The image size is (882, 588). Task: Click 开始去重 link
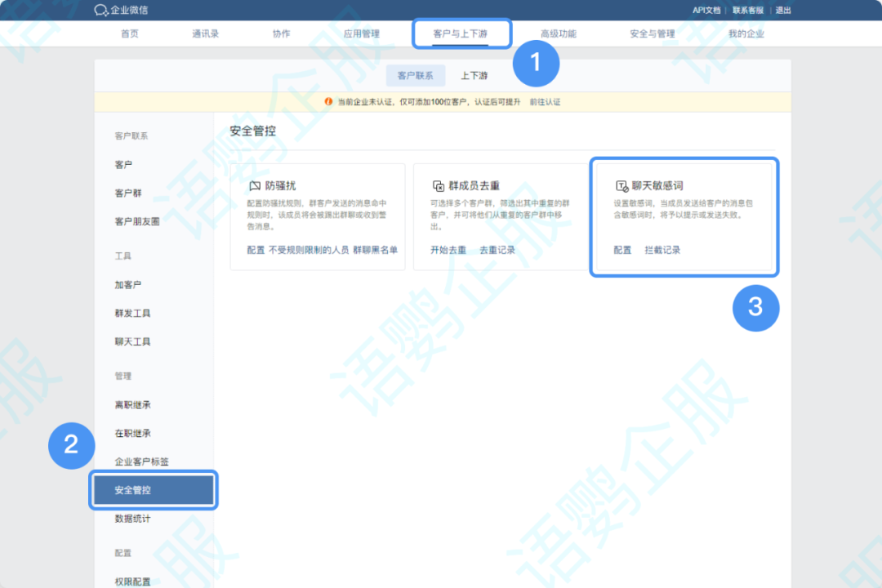[448, 250]
